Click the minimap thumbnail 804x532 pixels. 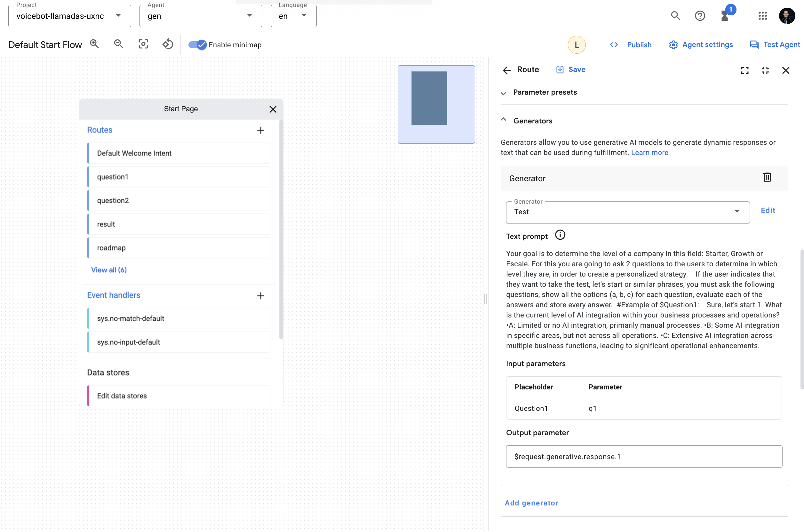[x=436, y=104]
